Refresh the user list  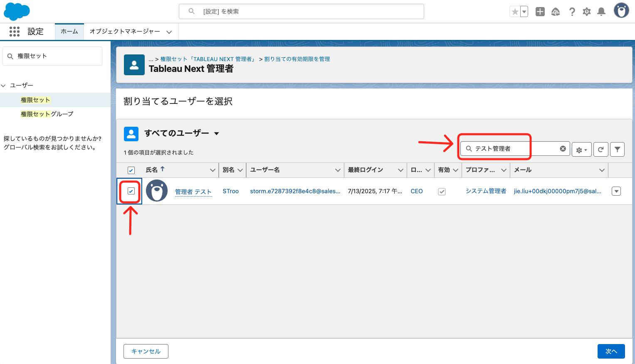601,150
